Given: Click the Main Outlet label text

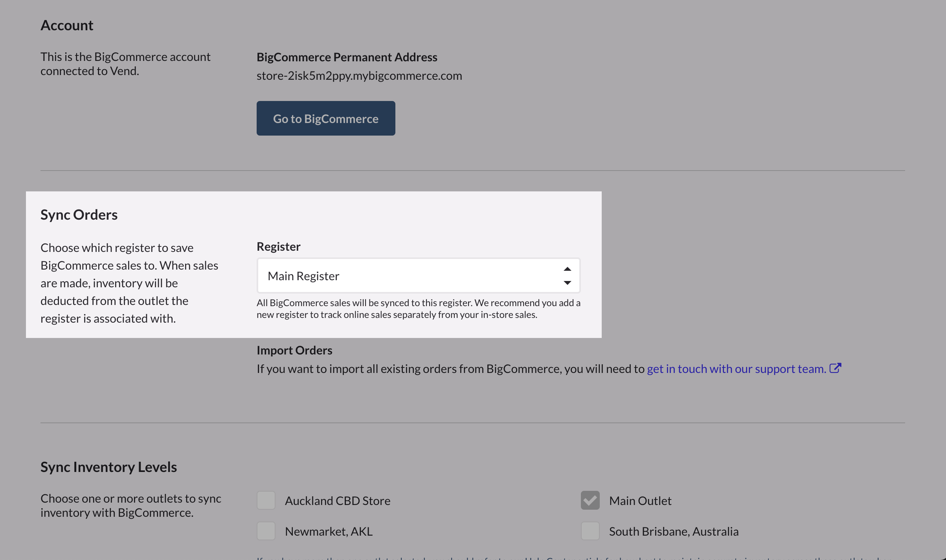Looking at the screenshot, I should (640, 501).
